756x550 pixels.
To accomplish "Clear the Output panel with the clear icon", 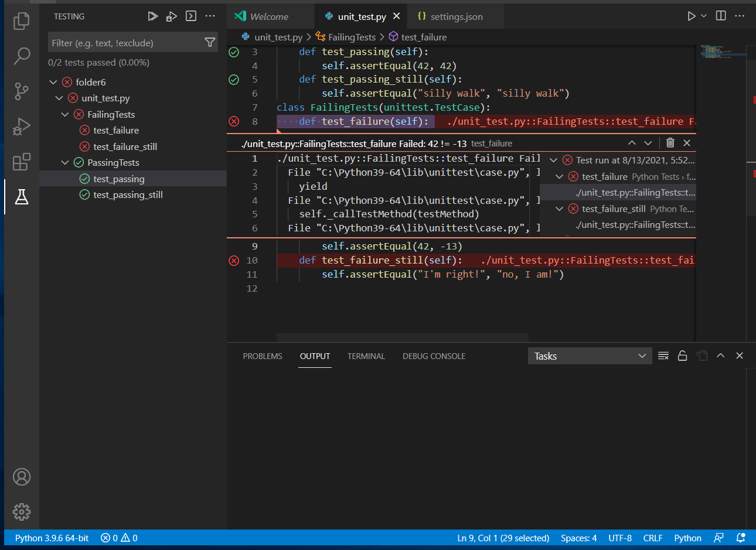I will coord(663,356).
